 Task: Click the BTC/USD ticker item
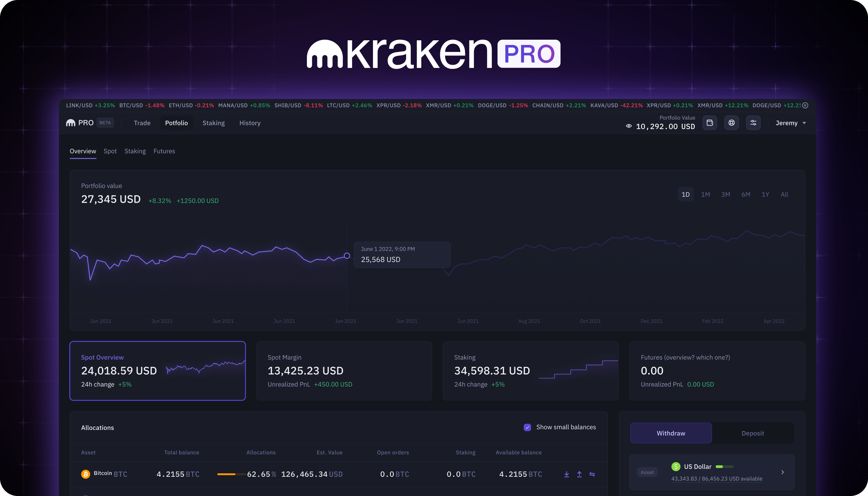[142, 105]
